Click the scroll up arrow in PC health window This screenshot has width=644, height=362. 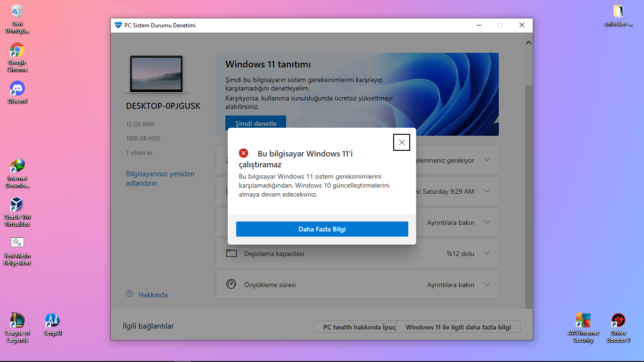point(528,43)
